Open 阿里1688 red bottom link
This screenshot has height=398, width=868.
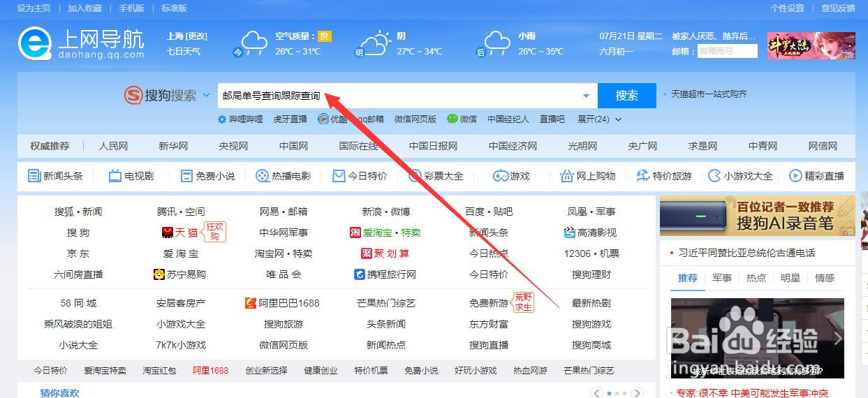click(x=210, y=370)
